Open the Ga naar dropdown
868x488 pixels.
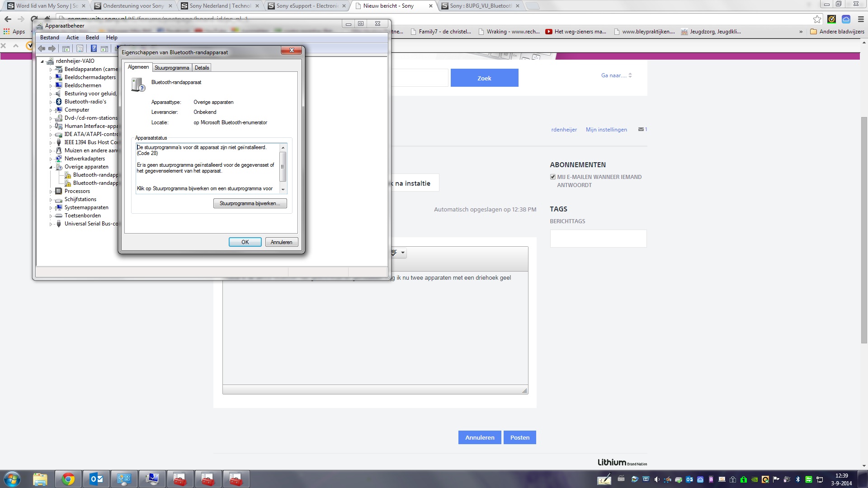(x=616, y=75)
